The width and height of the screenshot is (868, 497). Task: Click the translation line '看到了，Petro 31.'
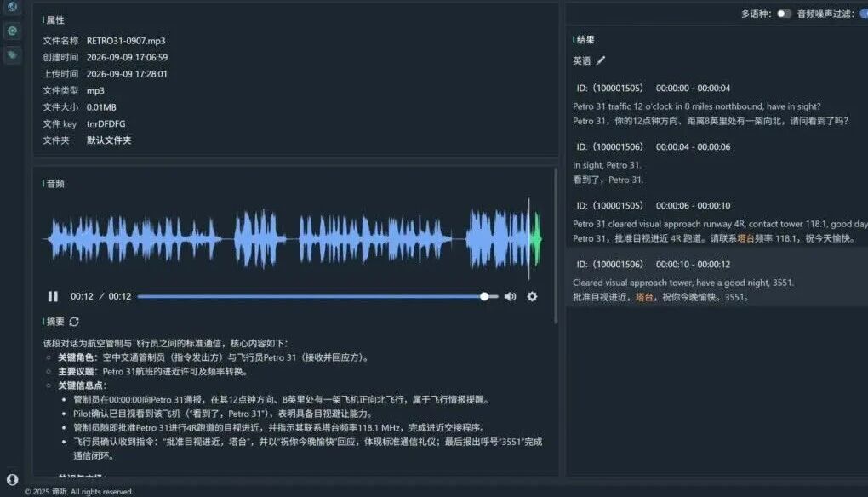(608, 180)
